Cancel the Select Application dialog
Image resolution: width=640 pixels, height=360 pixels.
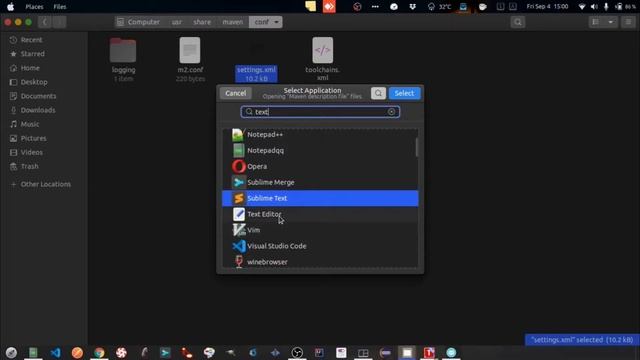[x=236, y=93]
